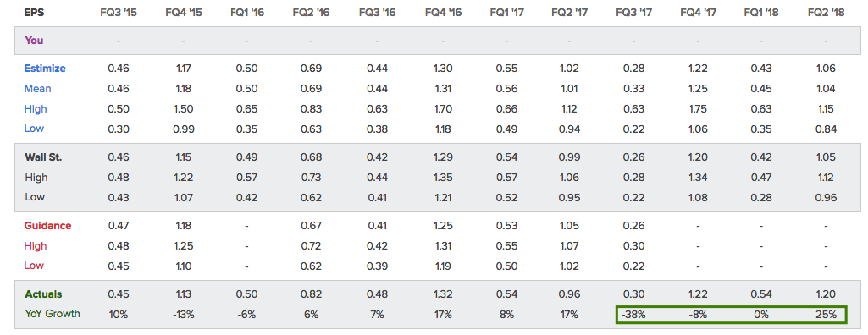Click the You estimate cell for FQ1 '18
868x335 pixels.
pos(761,41)
